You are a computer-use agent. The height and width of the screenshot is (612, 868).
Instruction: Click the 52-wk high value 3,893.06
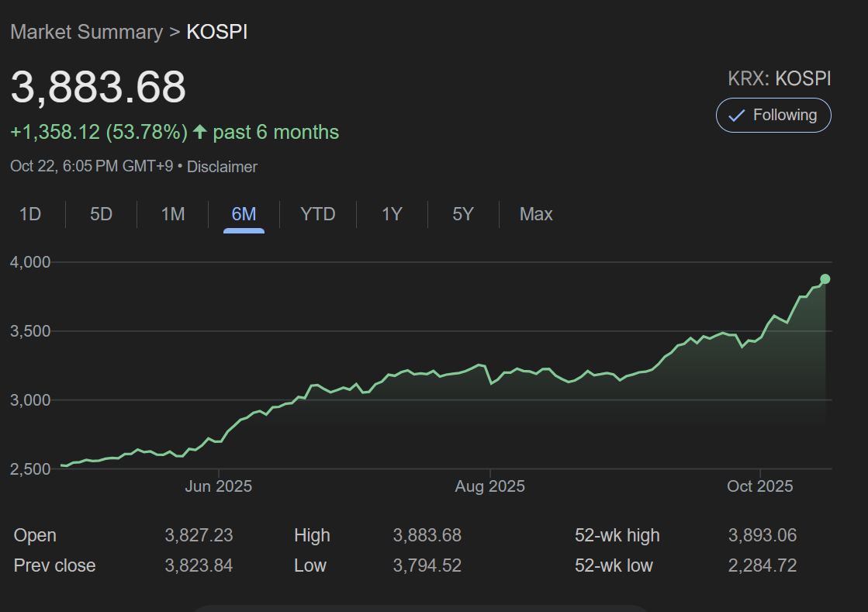(762, 535)
